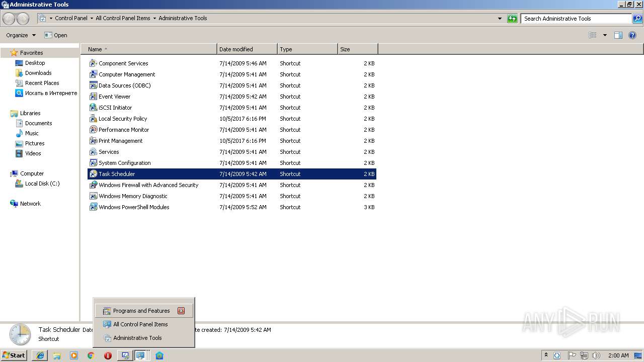Open Videos library
The height and width of the screenshot is (362, 644).
click(33, 153)
